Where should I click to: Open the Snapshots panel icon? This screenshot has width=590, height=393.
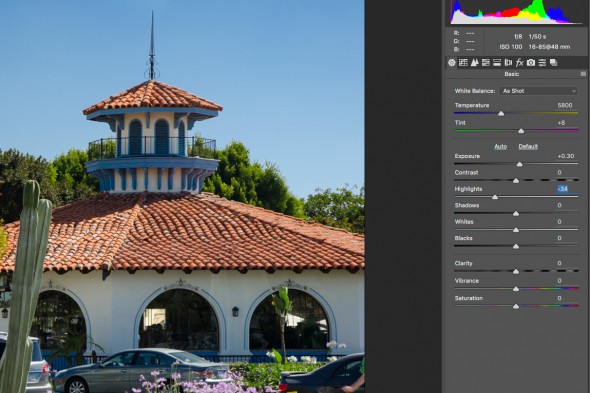pos(553,62)
